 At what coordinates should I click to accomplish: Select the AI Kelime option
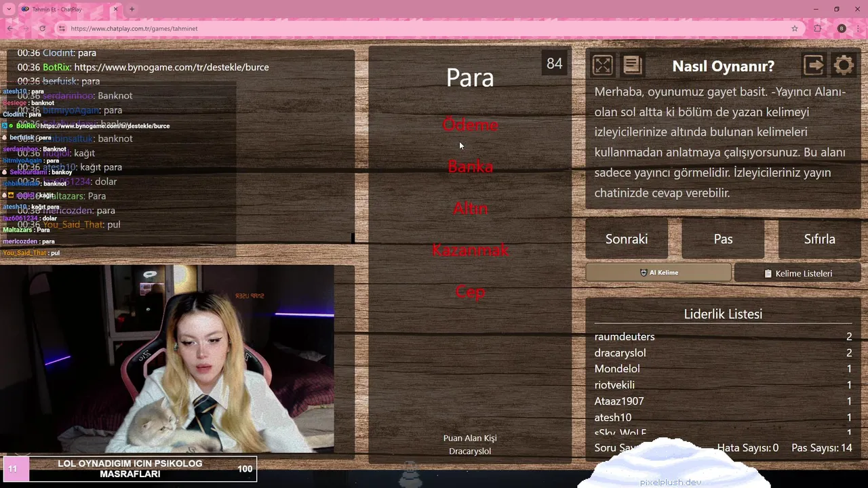(658, 272)
